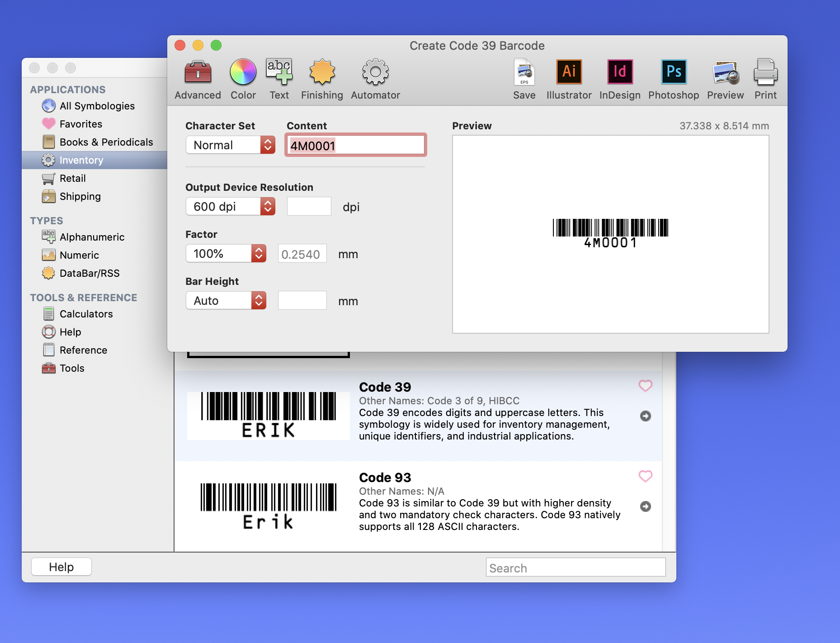
Task: Click preview dimensions 37.338 x 8.514 mm
Action: click(x=724, y=126)
